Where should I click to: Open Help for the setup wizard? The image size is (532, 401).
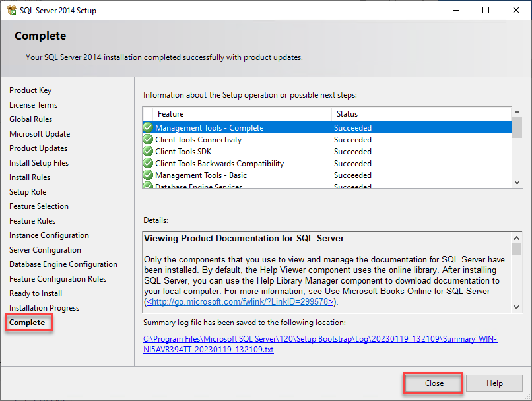point(494,383)
